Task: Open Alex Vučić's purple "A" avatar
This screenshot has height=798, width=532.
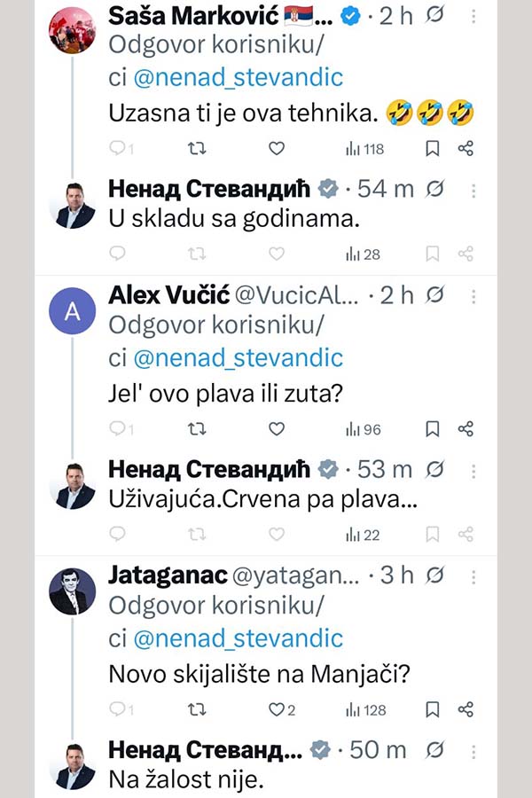Action: pyautogui.click(x=73, y=311)
